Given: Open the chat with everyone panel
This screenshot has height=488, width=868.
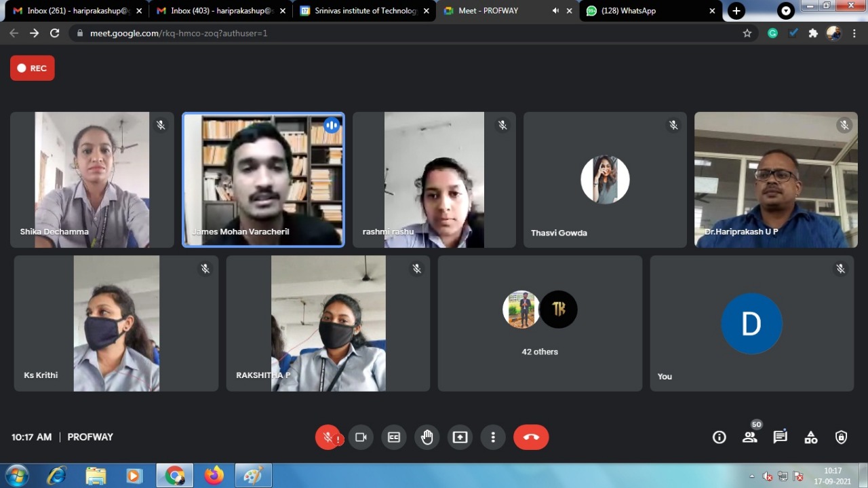Looking at the screenshot, I should click(x=781, y=437).
